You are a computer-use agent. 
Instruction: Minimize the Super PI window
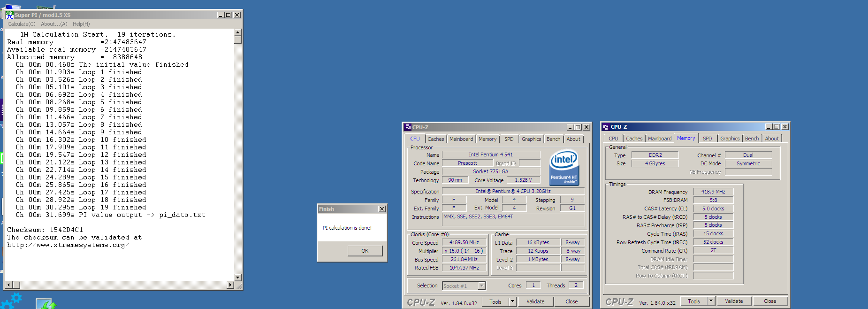pyautogui.click(x=221, y=15)
